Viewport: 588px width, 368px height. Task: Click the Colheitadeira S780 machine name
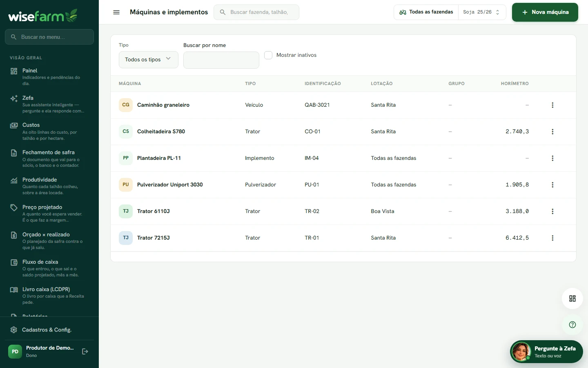click(x=161, y=132)
